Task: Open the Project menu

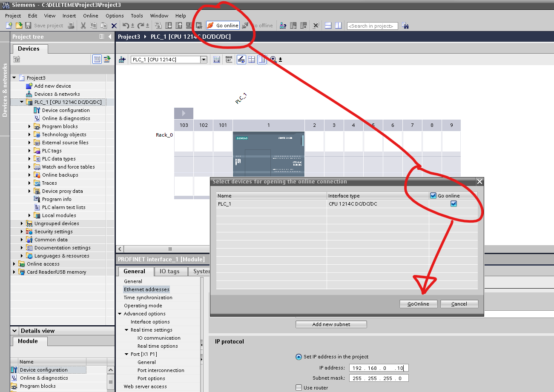Action: tap(13, 16)
